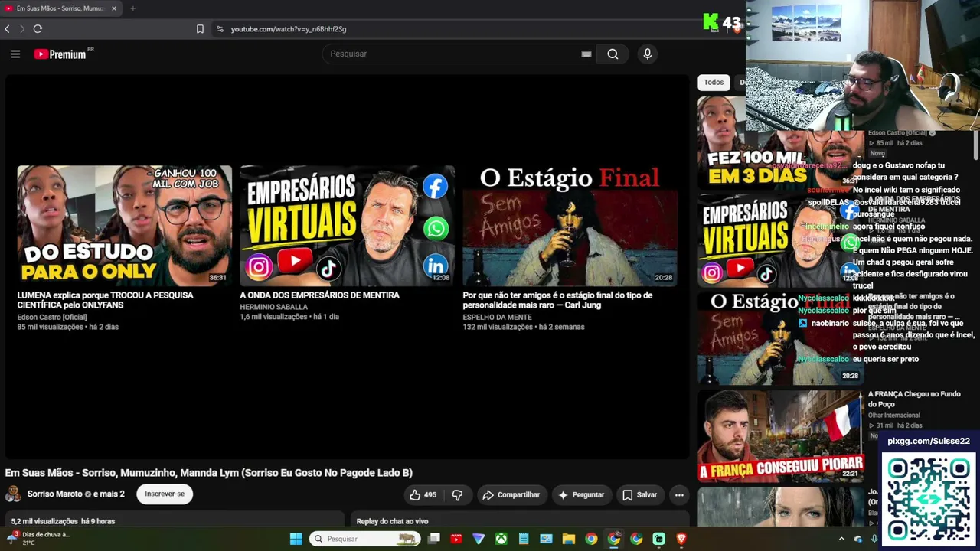This screenshot has height=551, width=980.
Task: Open the Perguntar AI button
Action: (x=581, y=495)
